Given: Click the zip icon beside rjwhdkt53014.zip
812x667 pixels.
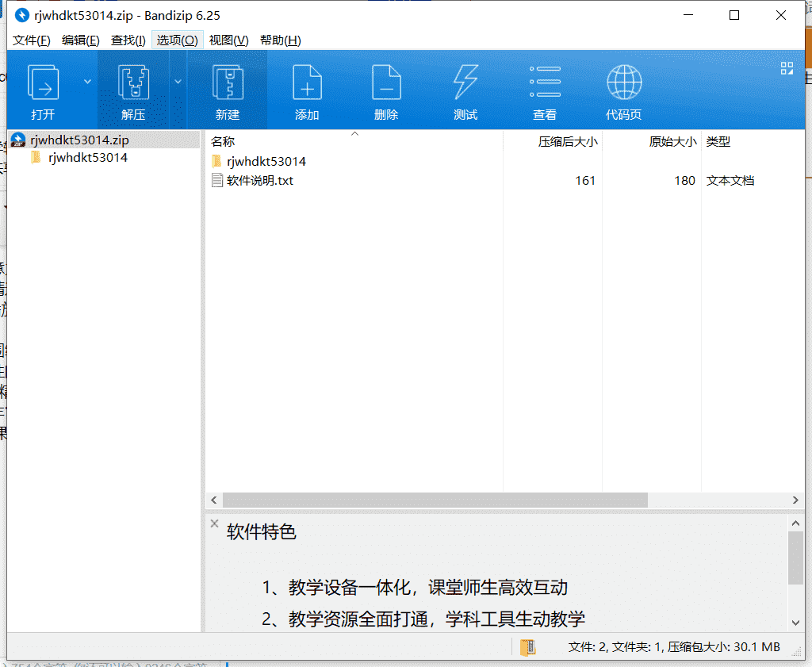Looking at the screenshot, I should (18, 140).
